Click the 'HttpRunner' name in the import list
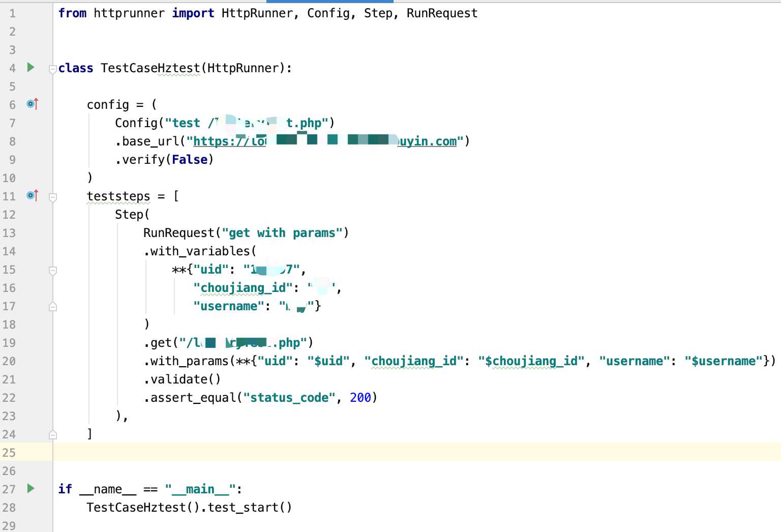This screenshot has width=781, height=532. 257,13
